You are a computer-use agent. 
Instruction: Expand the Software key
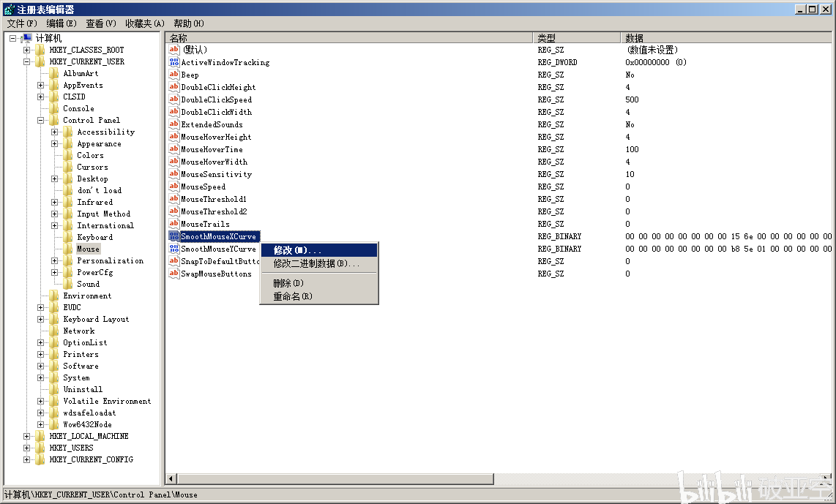point(40,366)
